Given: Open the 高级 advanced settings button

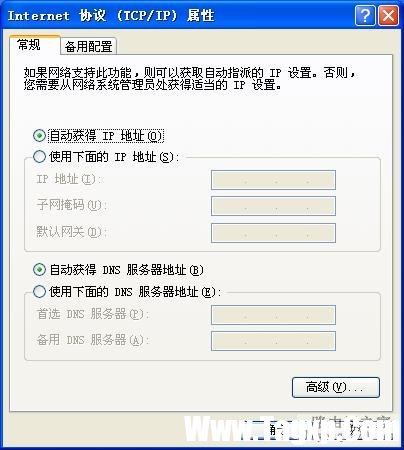Looking at the screenshot, I should point(336,387).
